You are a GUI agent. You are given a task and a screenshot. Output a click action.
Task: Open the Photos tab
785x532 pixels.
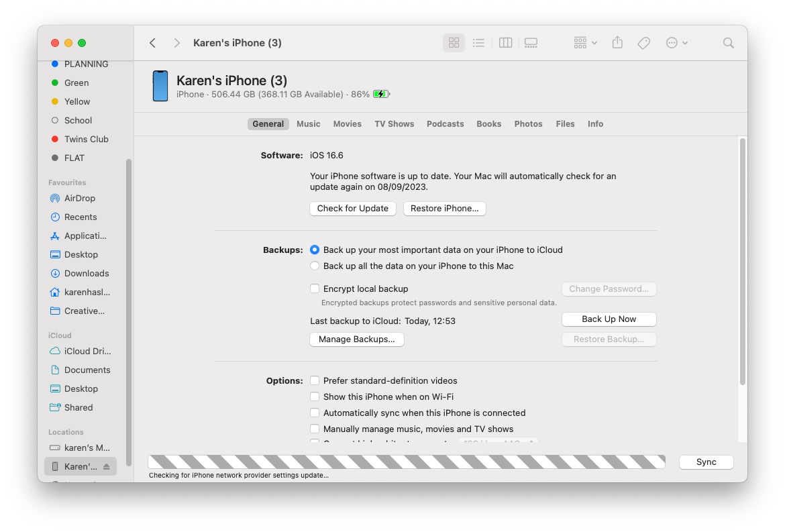(x=528, y=123)
